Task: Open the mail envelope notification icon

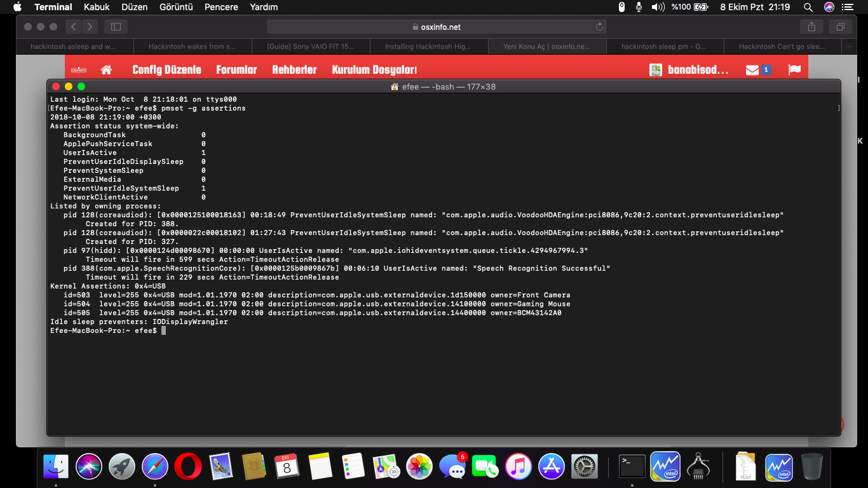Action: point(752,70)
